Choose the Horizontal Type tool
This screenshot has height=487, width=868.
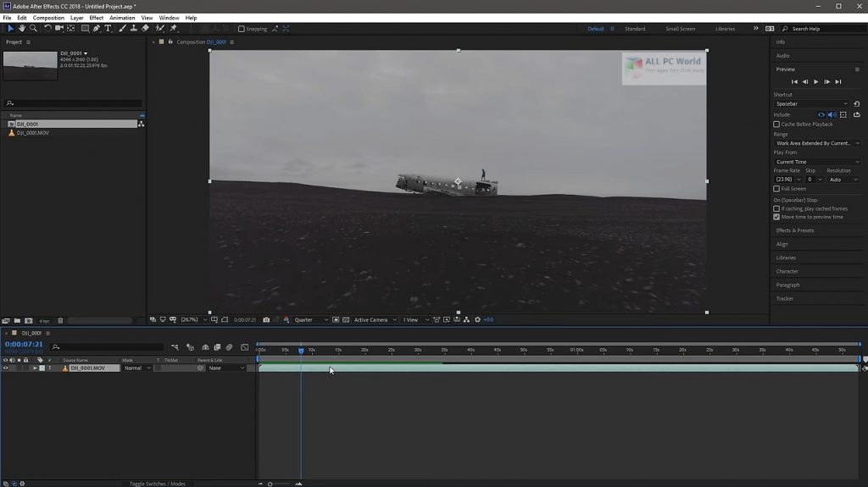[108, 29]
